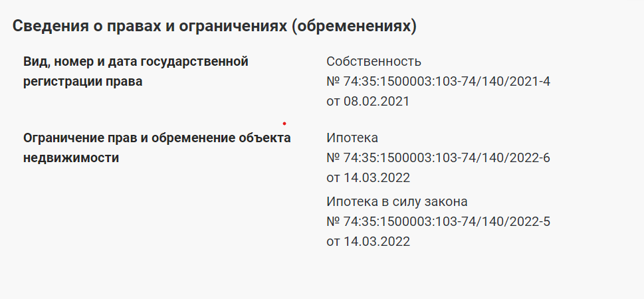Select registration number ending 2021-4
The width and height of the screenshot is (644, 299).
tap(438, 81)
